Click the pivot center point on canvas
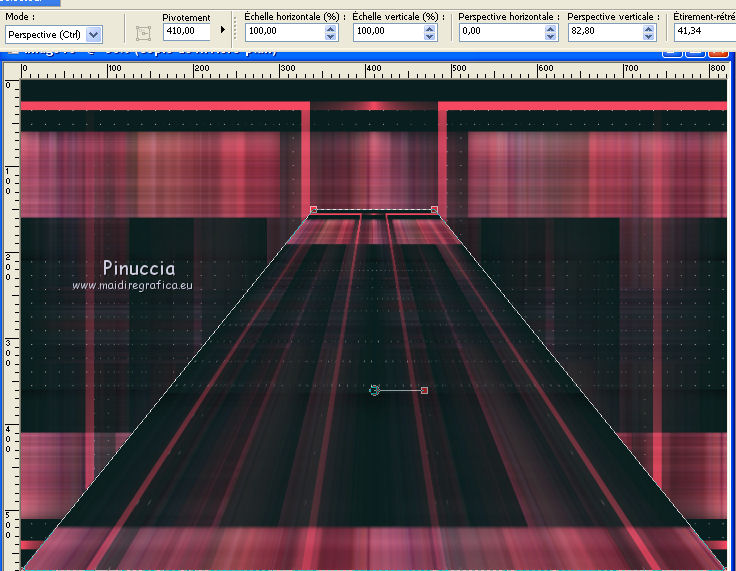Image resolution: width=736 pixels, height=571 pixels. [x=374, y=390]
